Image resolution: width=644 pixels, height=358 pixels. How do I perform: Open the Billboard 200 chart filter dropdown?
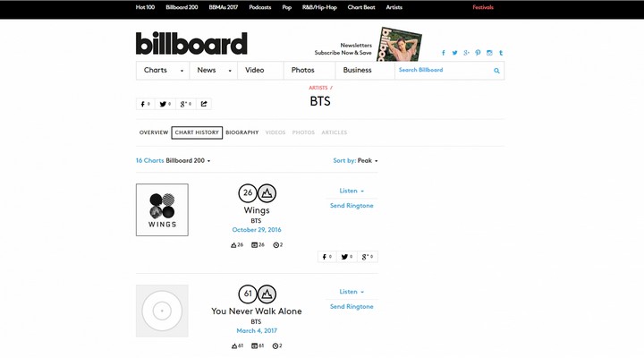coord(188,161)
